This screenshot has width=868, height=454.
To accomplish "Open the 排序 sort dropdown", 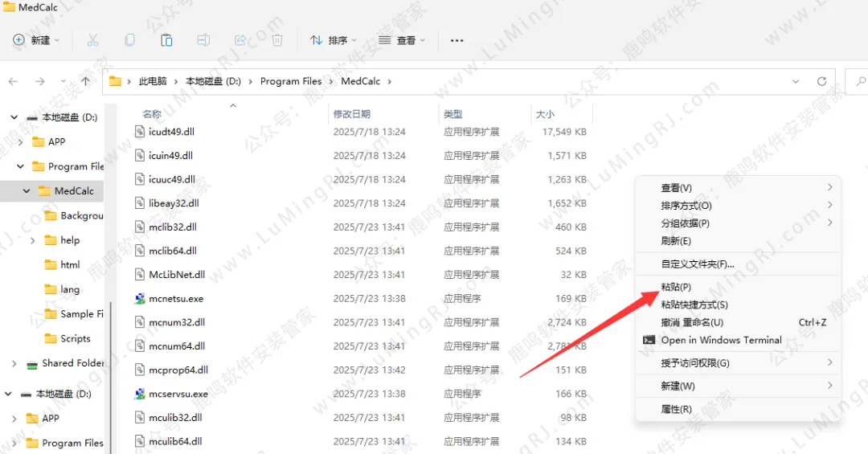I will pos(333,40).
